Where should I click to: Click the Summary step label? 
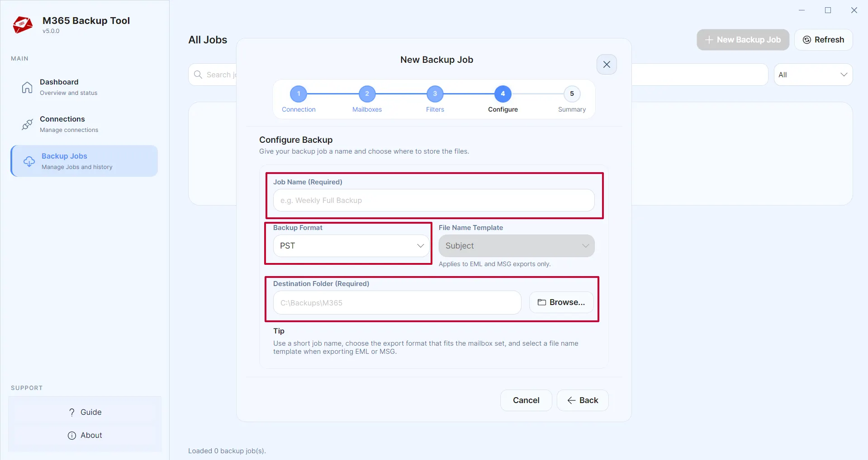pyautogui.click(x=572, y=109)
